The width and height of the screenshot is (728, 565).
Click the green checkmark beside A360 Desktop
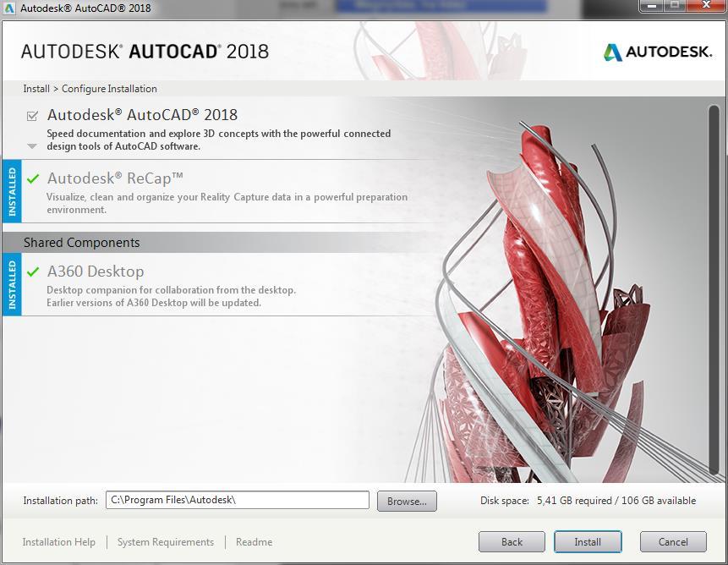coord(33,272)
